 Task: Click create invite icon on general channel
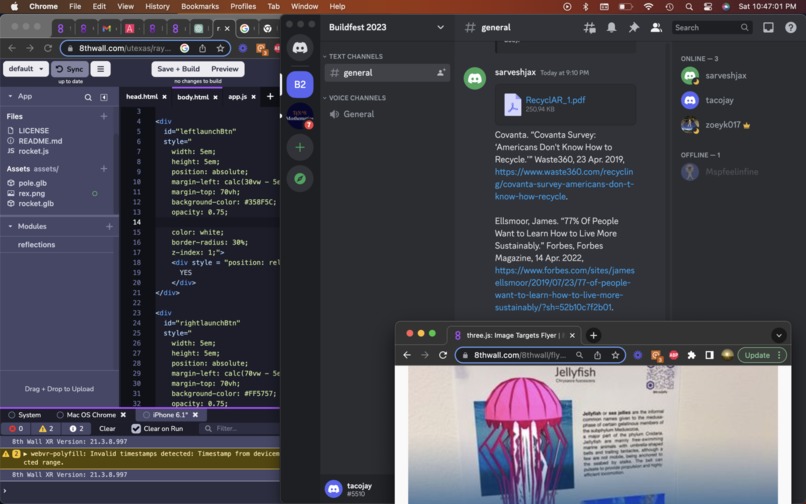(441, 73)
